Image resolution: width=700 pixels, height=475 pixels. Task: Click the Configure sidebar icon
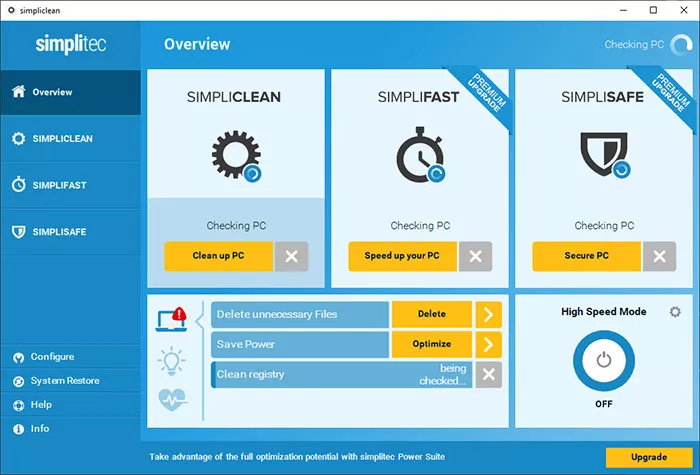click(x=18, y=358)
